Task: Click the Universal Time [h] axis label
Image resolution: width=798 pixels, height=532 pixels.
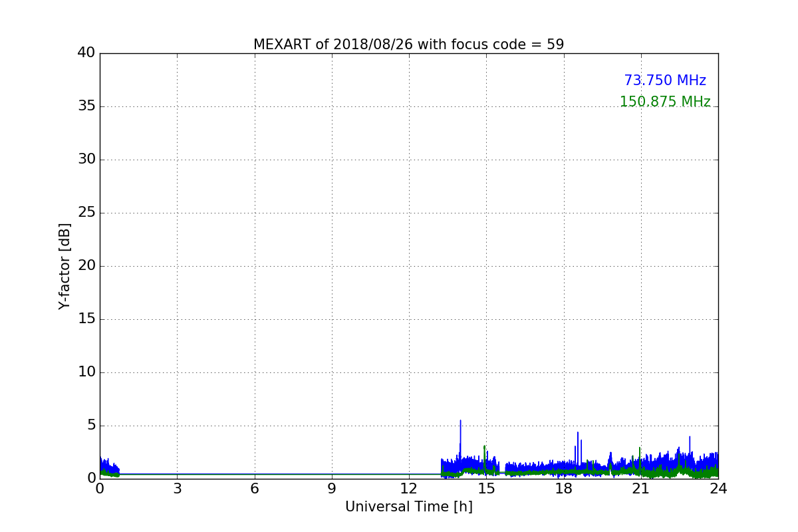Action: point(408,507)
